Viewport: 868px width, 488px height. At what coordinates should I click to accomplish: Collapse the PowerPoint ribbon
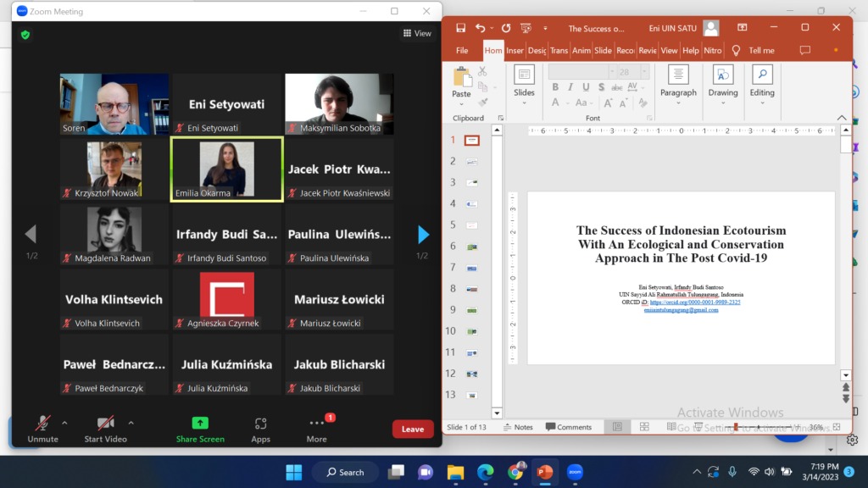click(x=842, y=118)
